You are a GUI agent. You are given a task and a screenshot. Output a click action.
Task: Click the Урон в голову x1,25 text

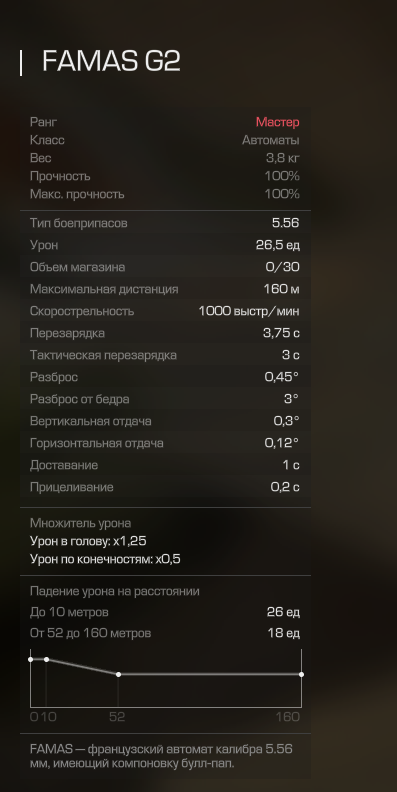[88, 541]
